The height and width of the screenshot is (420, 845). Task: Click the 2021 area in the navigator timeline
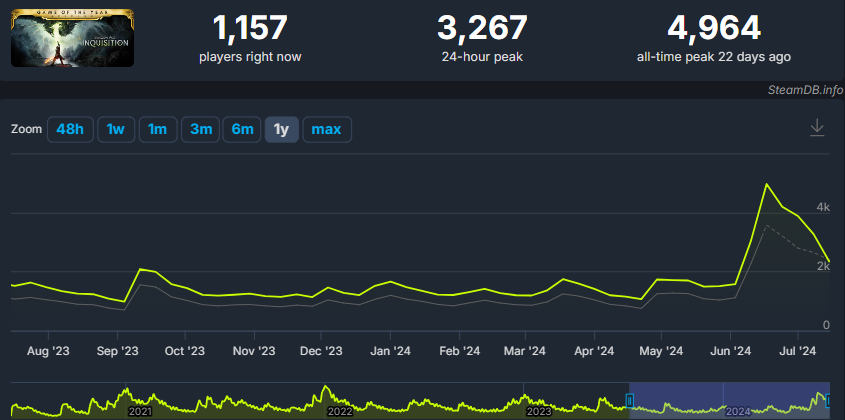point(140,410)
